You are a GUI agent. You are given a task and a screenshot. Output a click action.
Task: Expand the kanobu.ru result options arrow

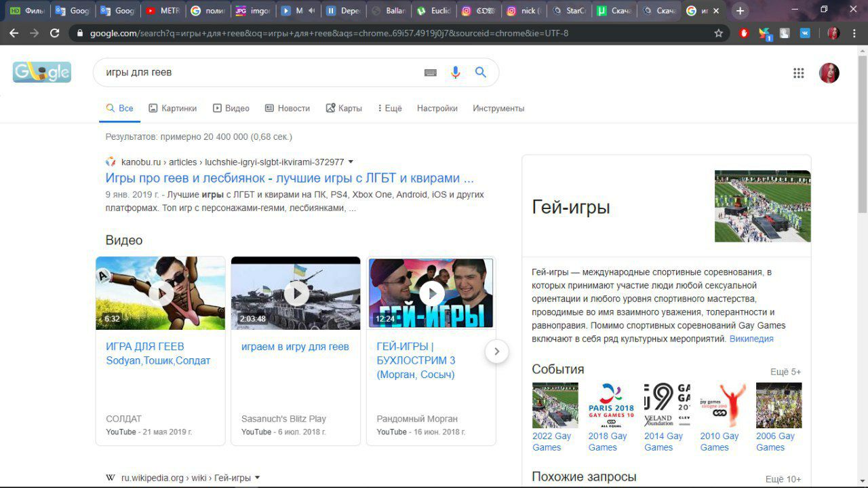[x=351, y=162]
